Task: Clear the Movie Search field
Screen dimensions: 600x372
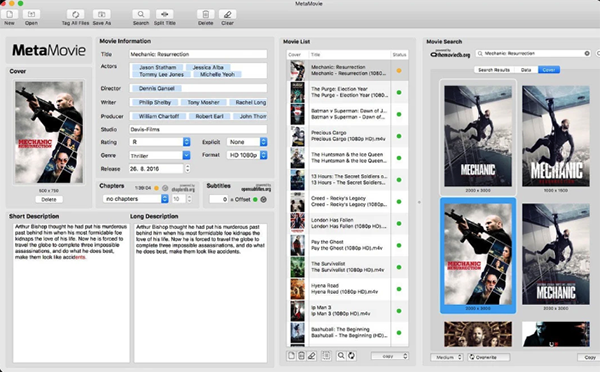Action: 587,54
